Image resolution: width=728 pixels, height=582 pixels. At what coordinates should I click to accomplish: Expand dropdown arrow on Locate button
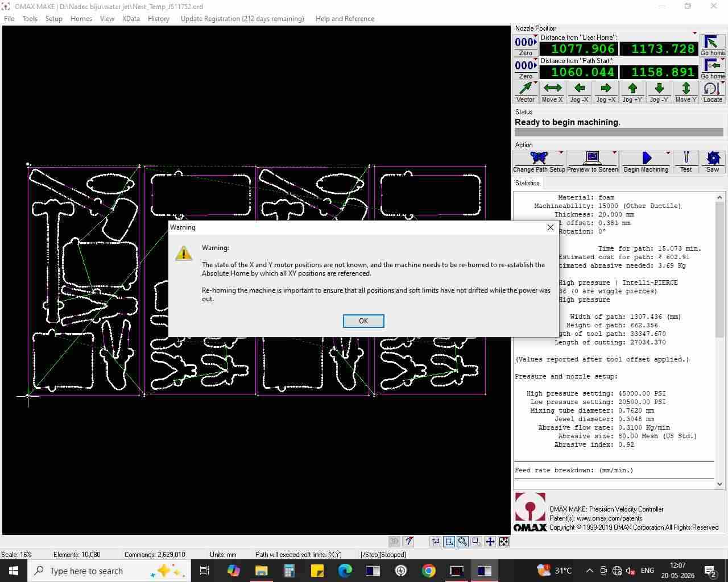(x=722, y=84)
